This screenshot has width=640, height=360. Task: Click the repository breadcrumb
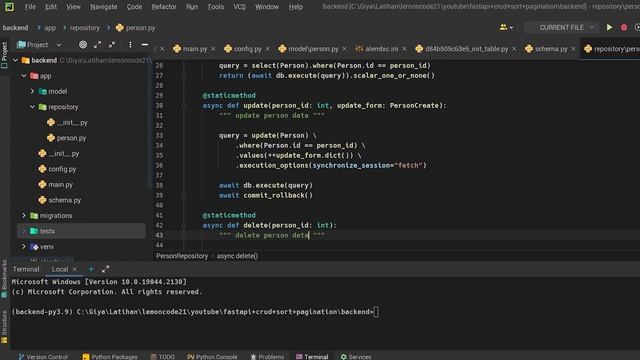click(84, 28)
